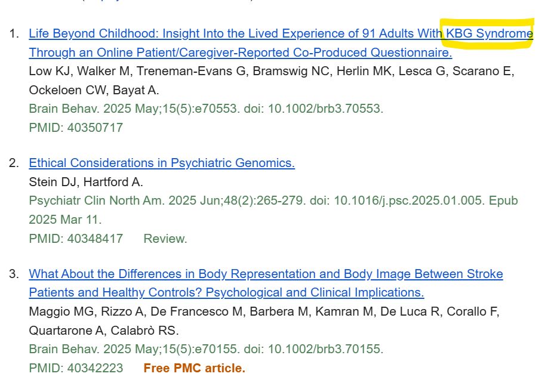Open the stroke patients body representation article

[x=266, y=274]
